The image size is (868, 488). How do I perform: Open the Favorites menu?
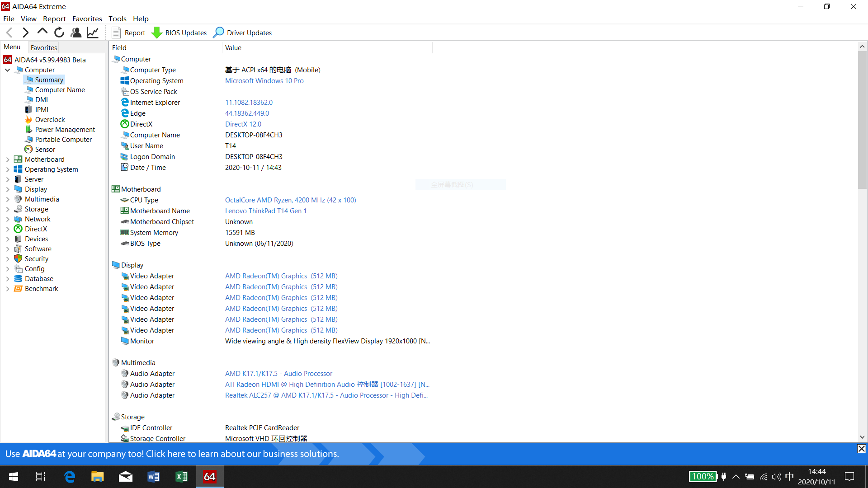click(x=87, y=19)
